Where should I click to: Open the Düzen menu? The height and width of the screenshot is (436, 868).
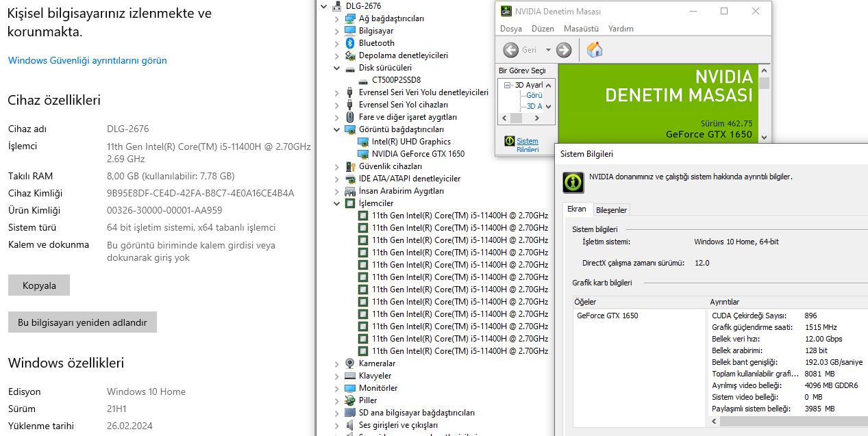pos(543,29)
